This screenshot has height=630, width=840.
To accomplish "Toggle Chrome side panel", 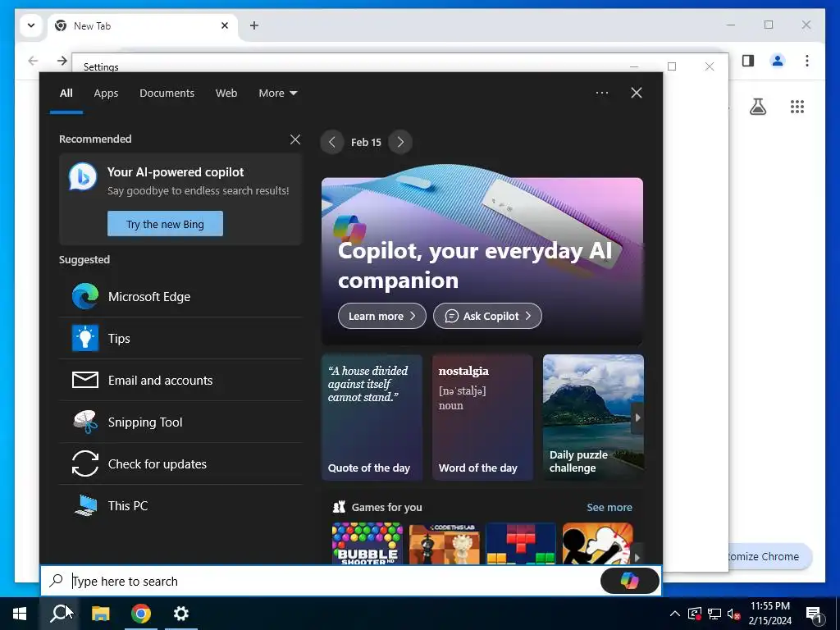I will (748, 61).
